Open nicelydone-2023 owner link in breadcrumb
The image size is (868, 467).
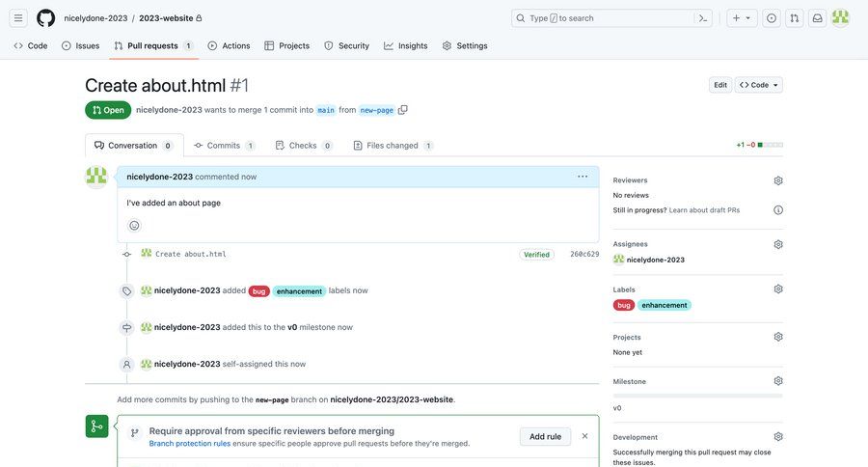pos(95,18)
